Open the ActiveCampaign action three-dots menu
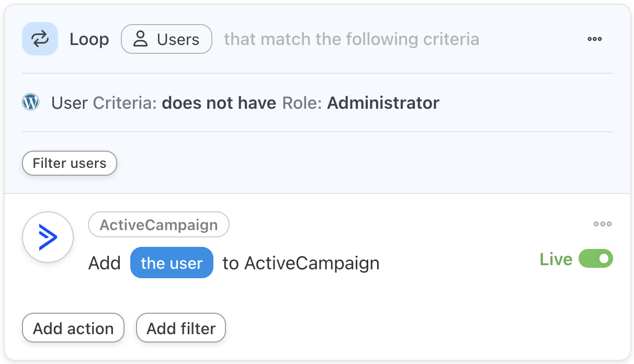This screenshot has width=634, height=364. (603, 224)
